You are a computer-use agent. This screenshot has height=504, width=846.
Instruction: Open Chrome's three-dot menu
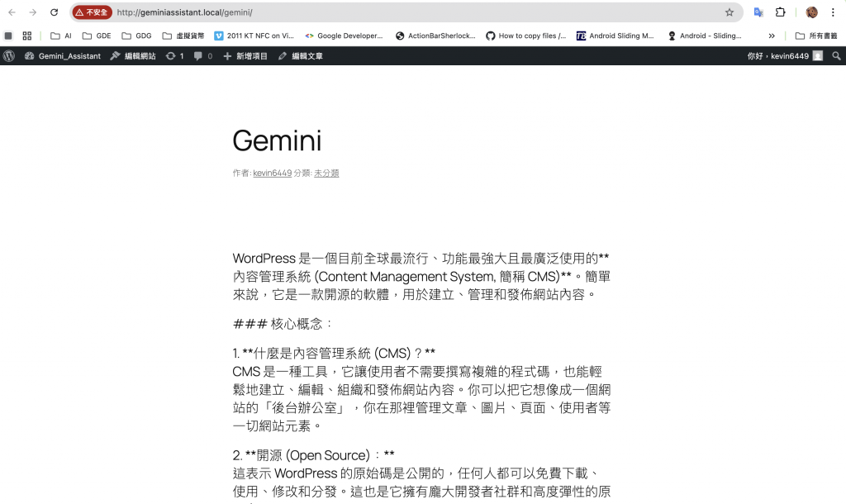[833, 12]
